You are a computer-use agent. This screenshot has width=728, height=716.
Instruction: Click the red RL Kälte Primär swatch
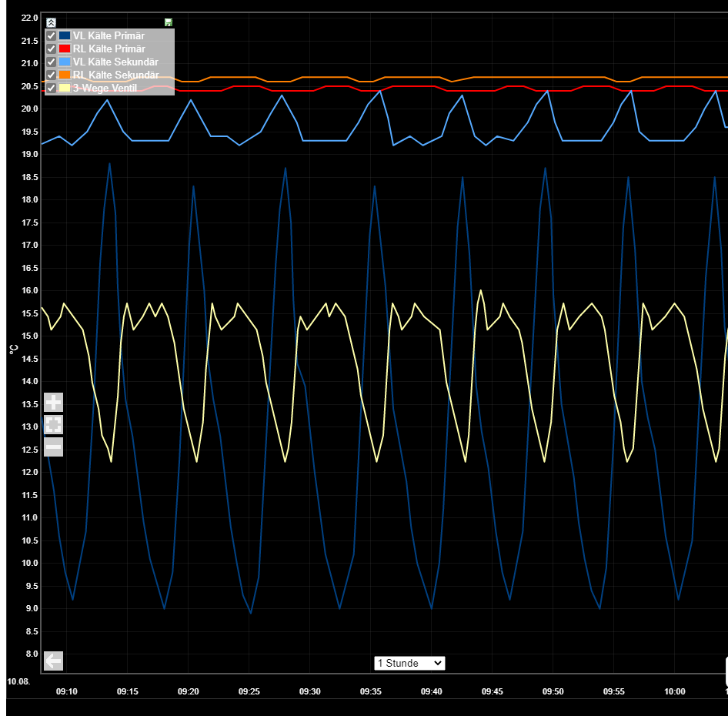coord(65,49)
